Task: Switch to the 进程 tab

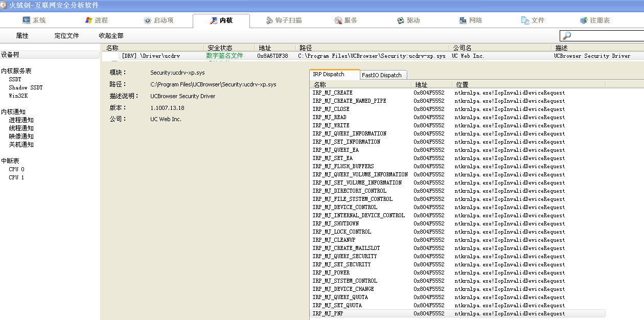Action: 96,20
